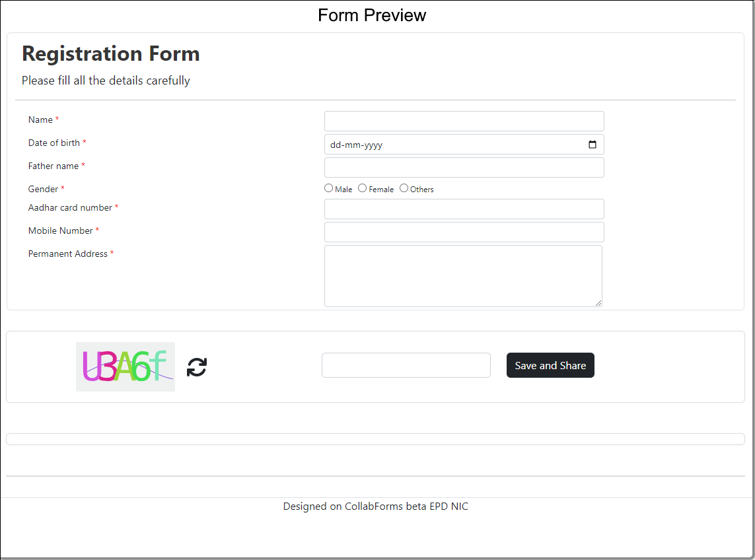Open the CollabForms beta footer link
755x560 pixels.
coord(374,507)
